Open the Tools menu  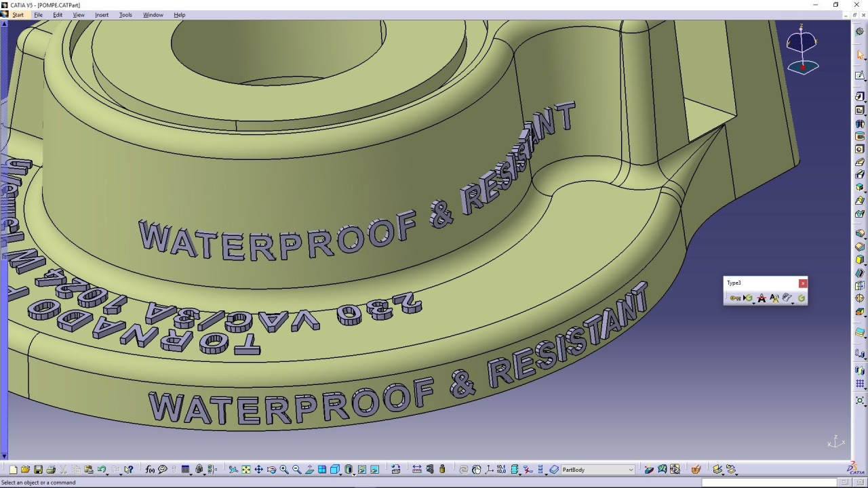(x=125, y=14)
